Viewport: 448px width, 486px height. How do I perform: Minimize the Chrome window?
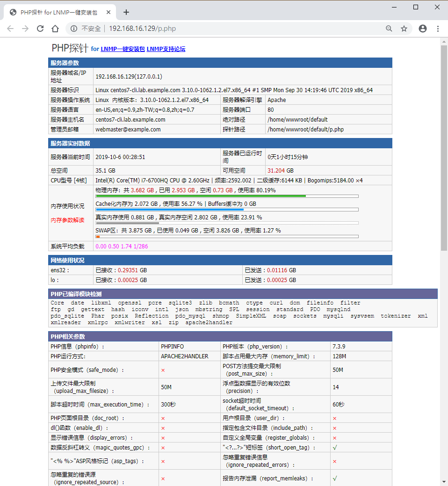point(394,7)
